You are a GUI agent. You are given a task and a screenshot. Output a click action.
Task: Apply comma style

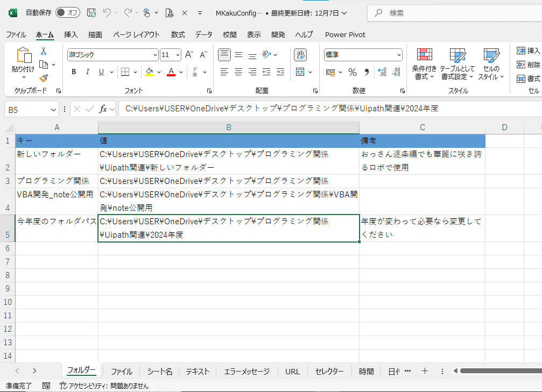click(367, 72)
